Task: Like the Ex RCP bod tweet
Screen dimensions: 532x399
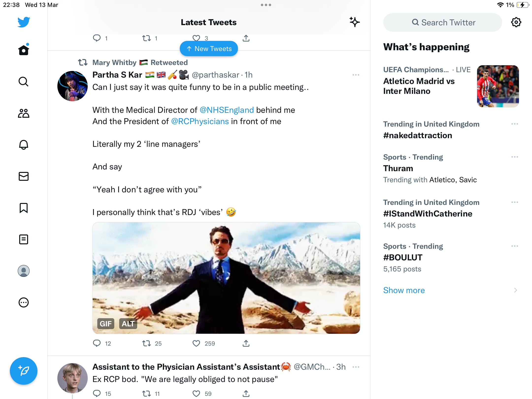Action: [x=196, y=394]
